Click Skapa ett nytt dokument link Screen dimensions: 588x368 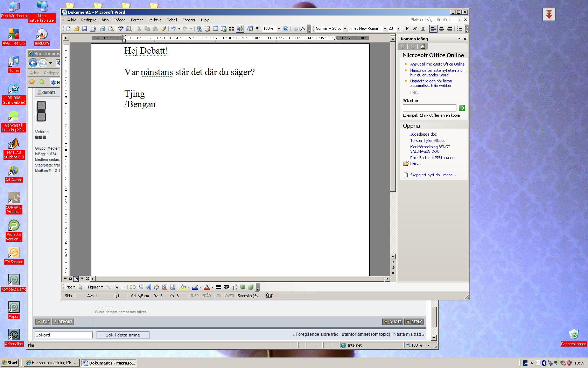[x=433, y=175]
